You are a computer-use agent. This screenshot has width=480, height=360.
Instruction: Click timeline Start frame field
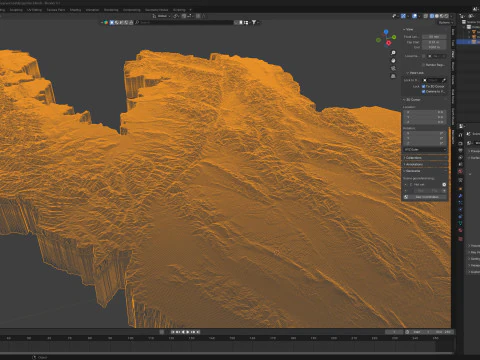[420, 332]
